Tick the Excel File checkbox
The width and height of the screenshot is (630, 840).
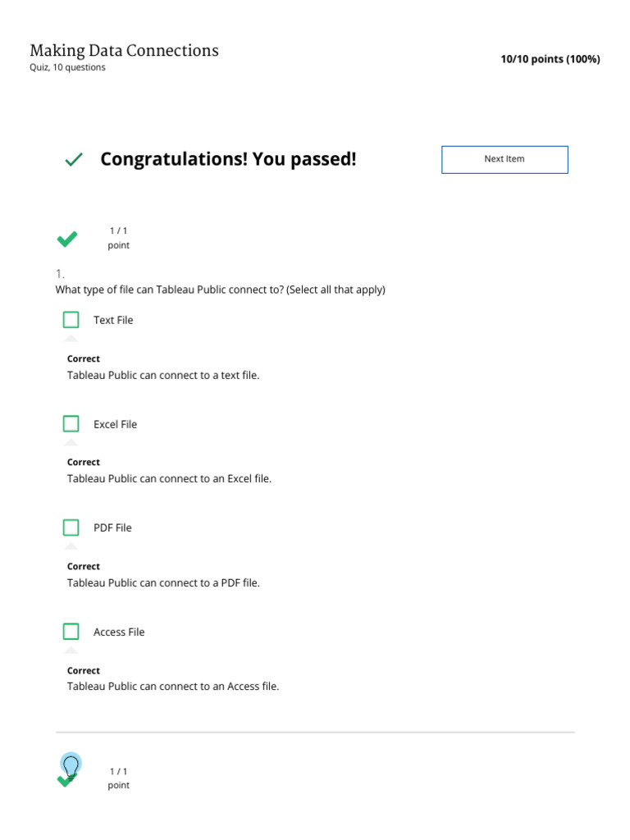[x=71, y=424]
